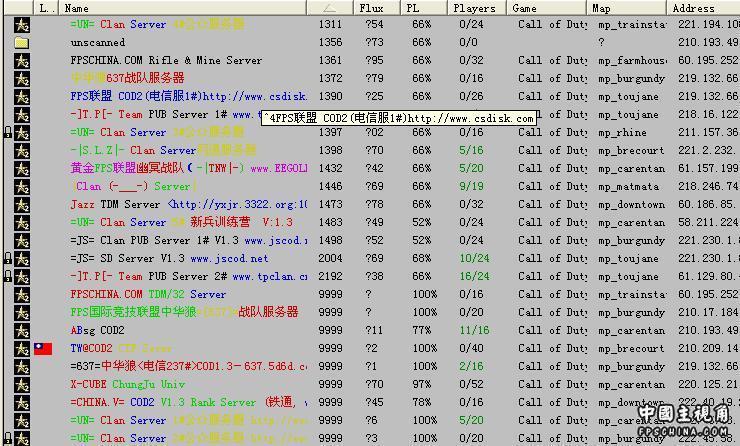Click game icon of -|S.L.Z|- Clan Server
This screenshot has width=740, height=446.
(x=22, y=151)
